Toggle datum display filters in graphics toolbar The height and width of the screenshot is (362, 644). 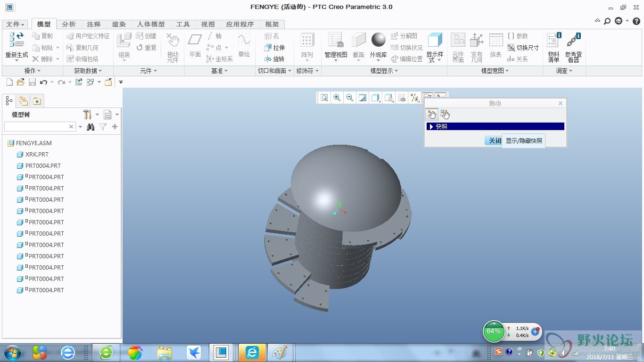coord(414,98)
